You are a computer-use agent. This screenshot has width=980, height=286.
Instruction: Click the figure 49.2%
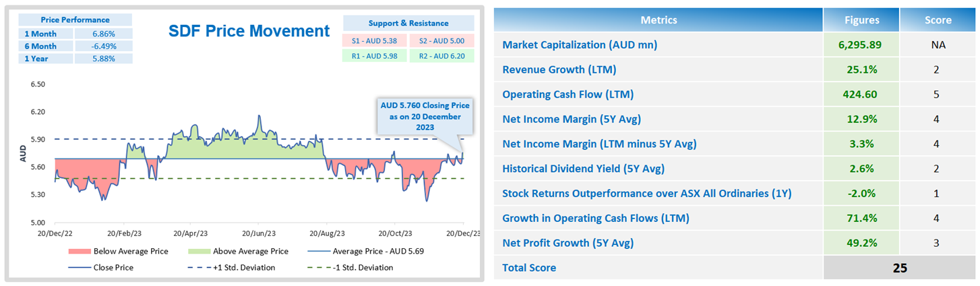point(861,243)
